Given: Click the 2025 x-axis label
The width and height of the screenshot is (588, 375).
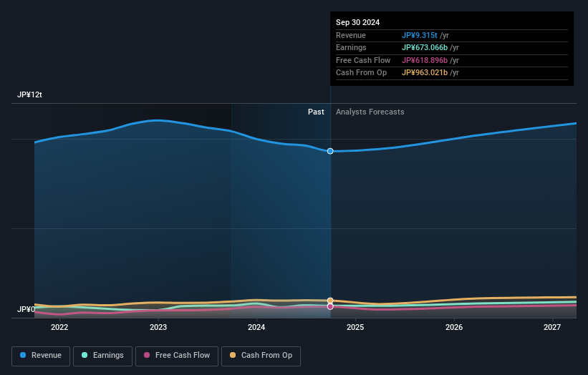Looking at the screenshot, I should coord(355,328).
